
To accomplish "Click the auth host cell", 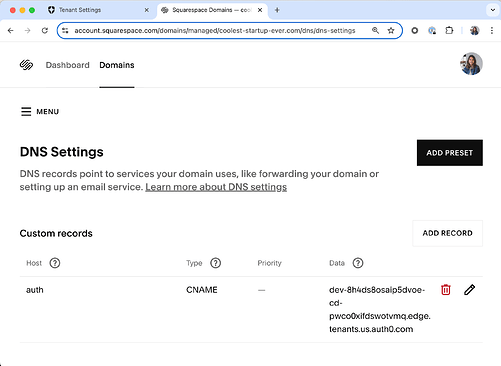I will click(x=35, y=290).
